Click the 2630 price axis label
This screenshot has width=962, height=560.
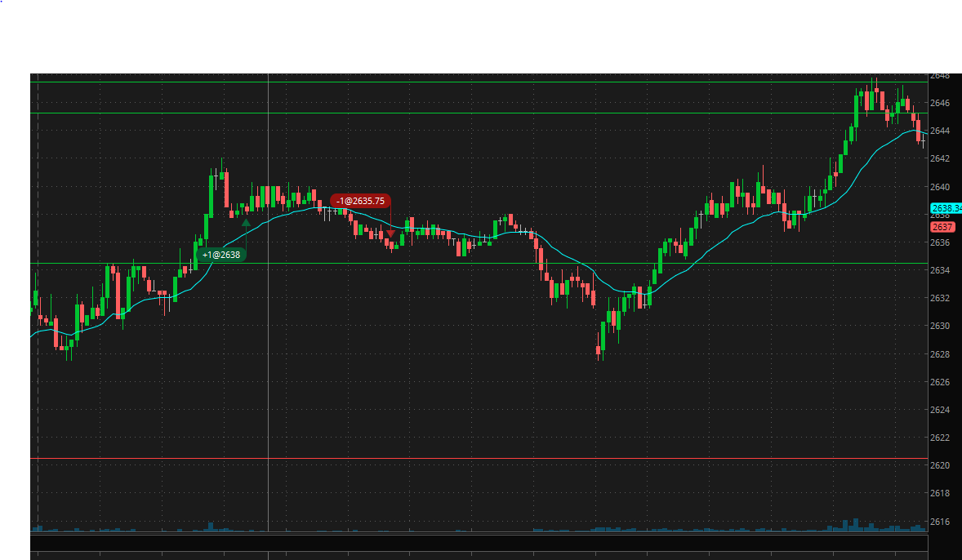[940, 326]
